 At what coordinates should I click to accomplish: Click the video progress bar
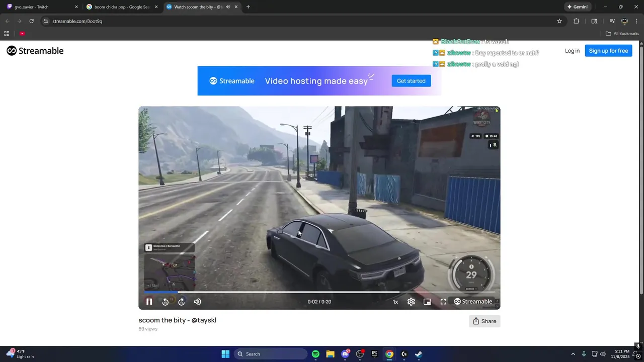click(319, 292)
